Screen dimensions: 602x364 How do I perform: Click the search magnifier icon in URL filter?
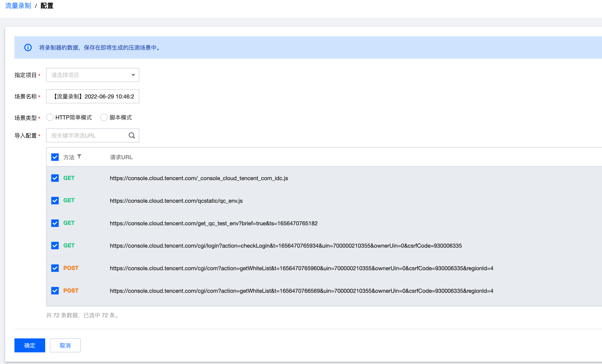pyautogui.click(x=132, y=135)
